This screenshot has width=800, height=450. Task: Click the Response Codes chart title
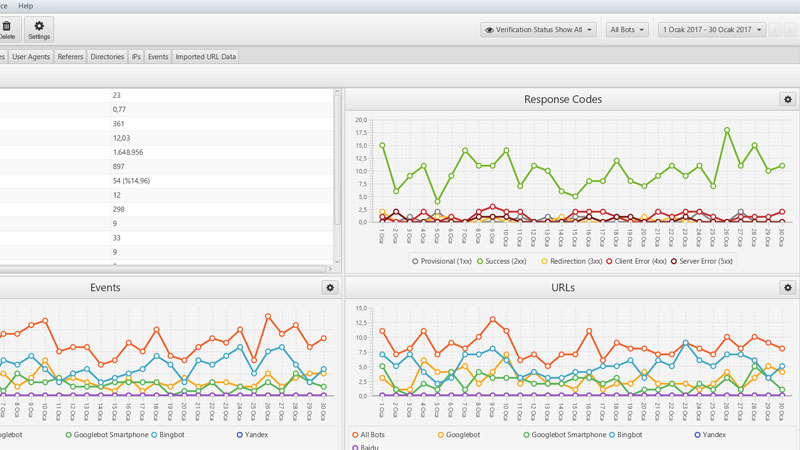coord(563,99)
